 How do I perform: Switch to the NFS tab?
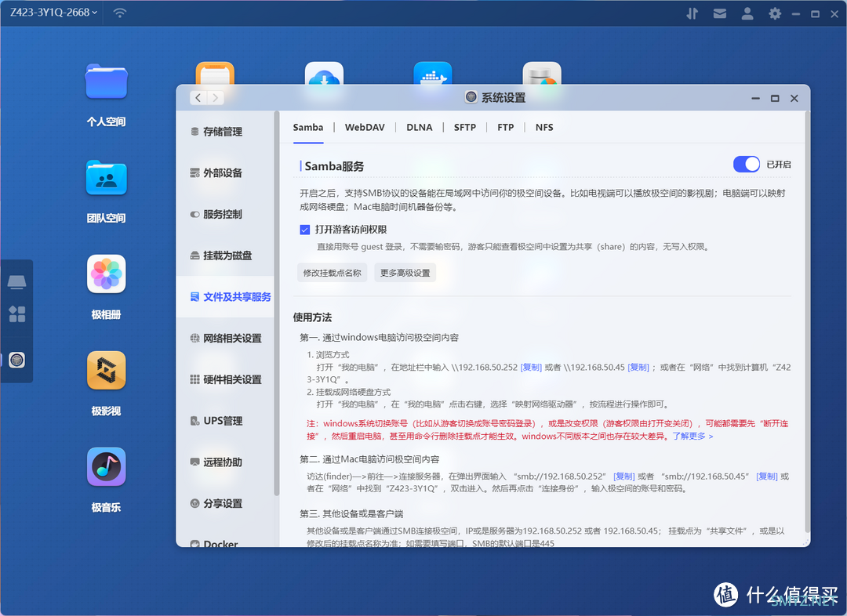coord(544,128)
